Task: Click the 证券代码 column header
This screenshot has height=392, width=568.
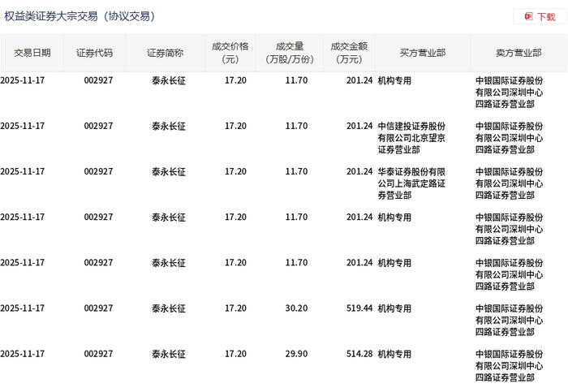Action: click(x=95, y=54)
